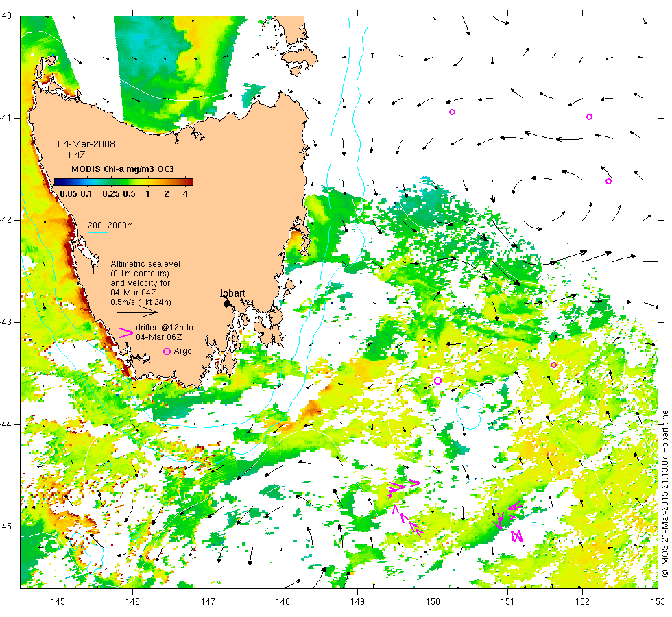Click the latitude -41 axis label
The width and height of the screenshot is (672, 617).
tap(5, 118)
